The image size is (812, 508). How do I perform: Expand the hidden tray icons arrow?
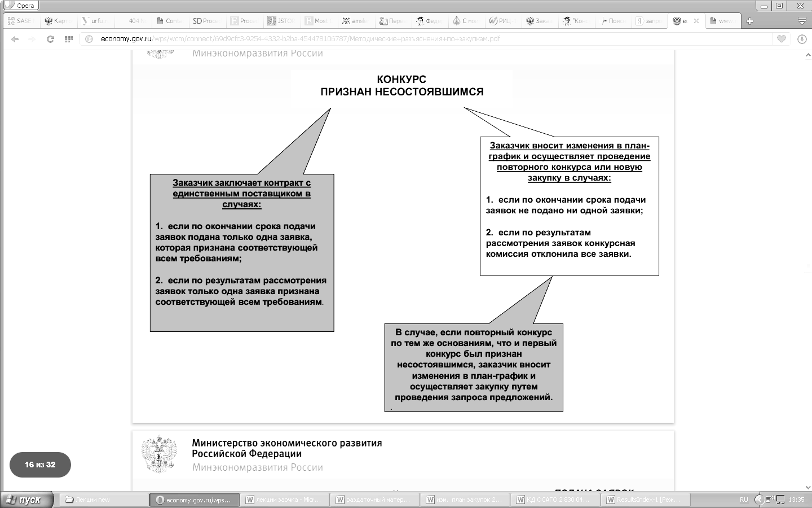point(758,500)
